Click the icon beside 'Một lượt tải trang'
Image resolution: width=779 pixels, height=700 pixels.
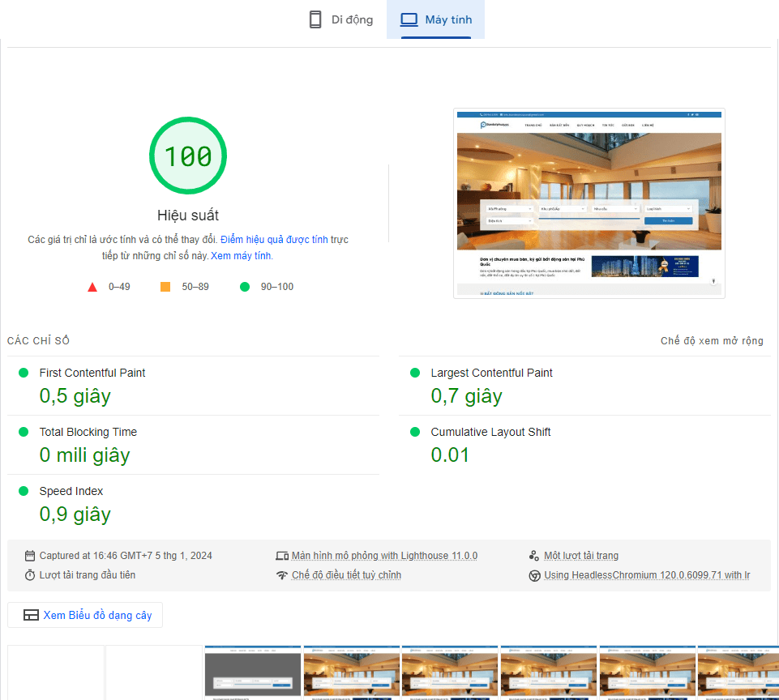[x=534, y=556]
